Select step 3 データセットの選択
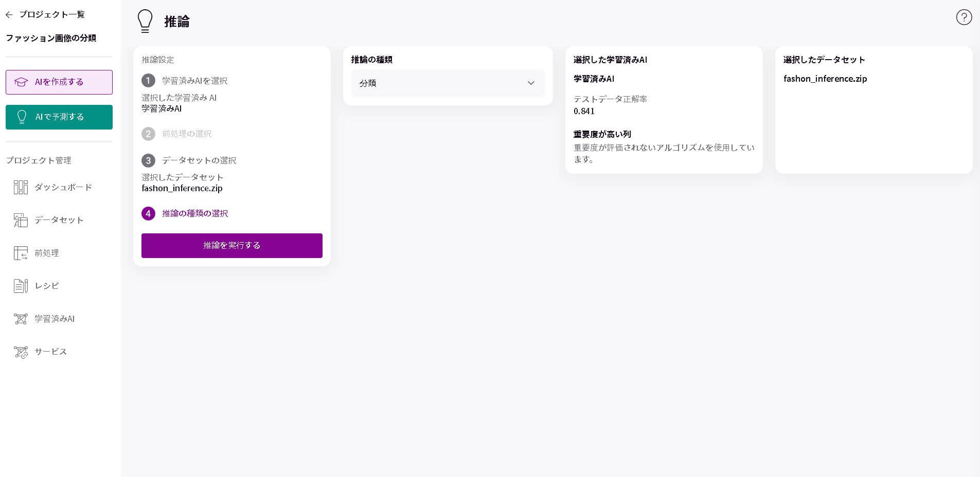Screen dimensions: 980x477 click(199, 160)
